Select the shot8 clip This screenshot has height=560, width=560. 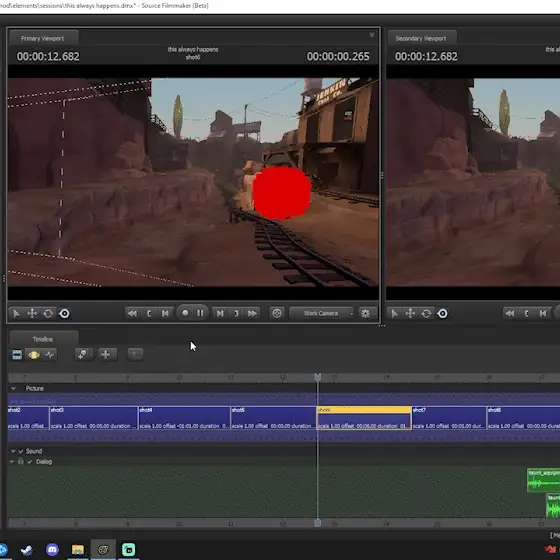tap(523, 418)
